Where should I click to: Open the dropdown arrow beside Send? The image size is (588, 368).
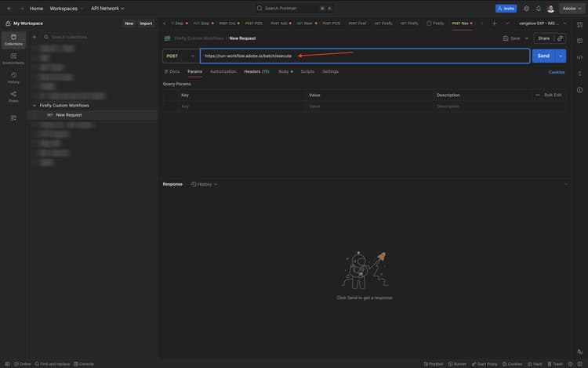[x=561, y=56]
